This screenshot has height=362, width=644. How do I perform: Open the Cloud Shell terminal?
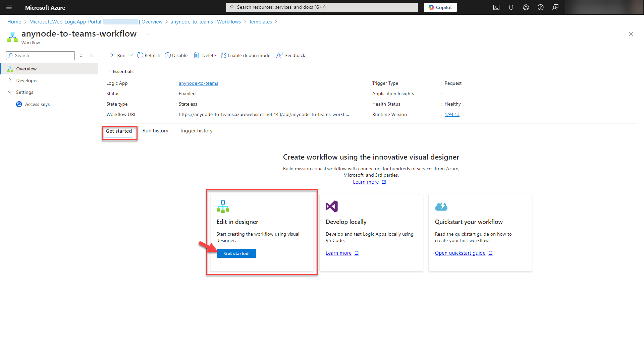click(496, 7)
